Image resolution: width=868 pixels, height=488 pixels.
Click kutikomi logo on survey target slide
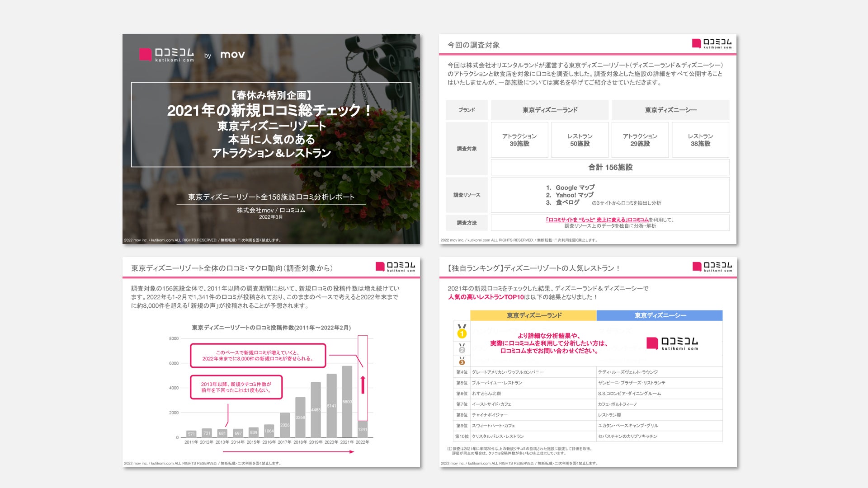pos(712,43)
